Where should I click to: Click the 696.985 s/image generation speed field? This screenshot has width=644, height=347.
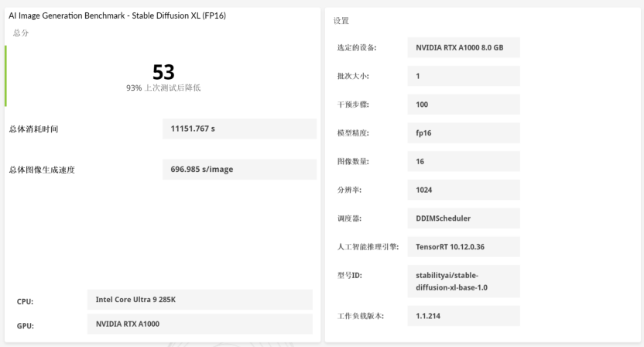tap(239, 170)
